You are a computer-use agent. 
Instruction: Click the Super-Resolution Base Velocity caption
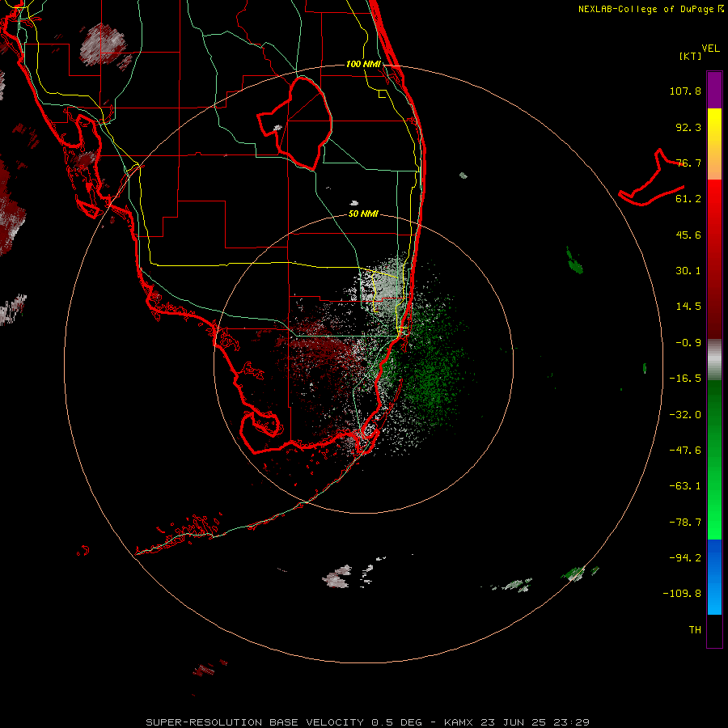point(368,722)
